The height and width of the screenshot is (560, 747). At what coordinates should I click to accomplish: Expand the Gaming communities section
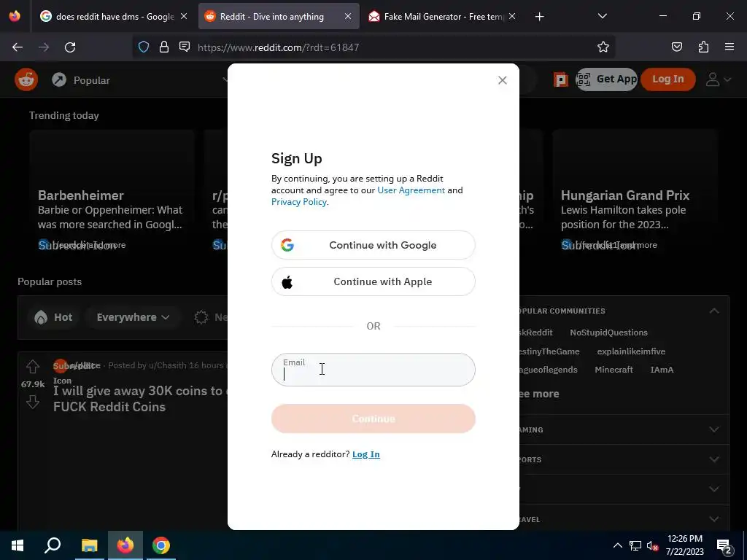tap(713, 429)
